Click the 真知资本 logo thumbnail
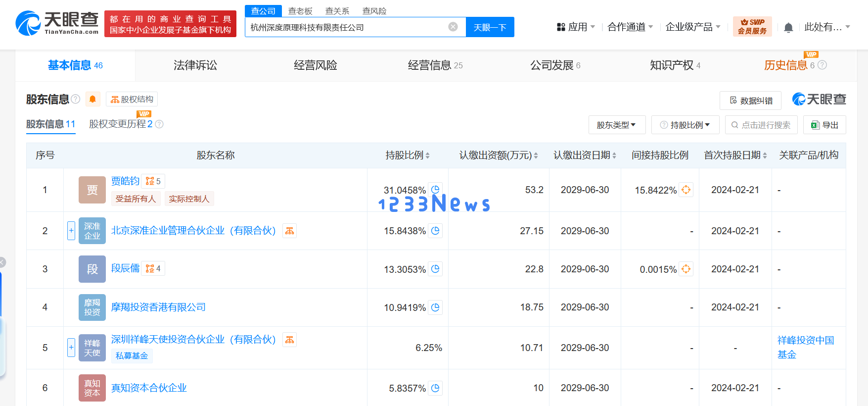The height and width of the screenshot is (406, 868). pos(92,388)
